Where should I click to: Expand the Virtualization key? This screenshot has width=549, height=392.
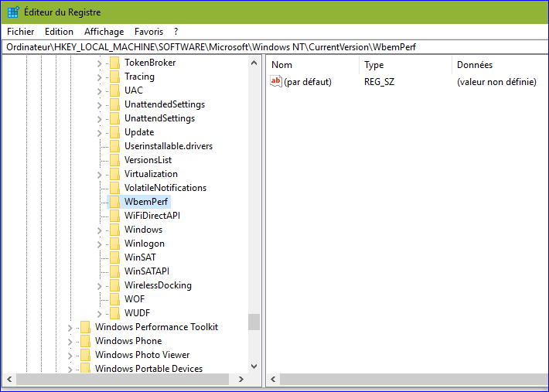pyautogui.click(x=100, y=175)
